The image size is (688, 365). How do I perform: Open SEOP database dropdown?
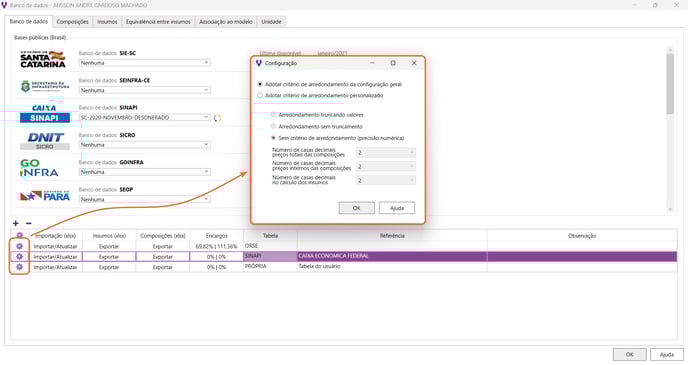coord(145,199)
